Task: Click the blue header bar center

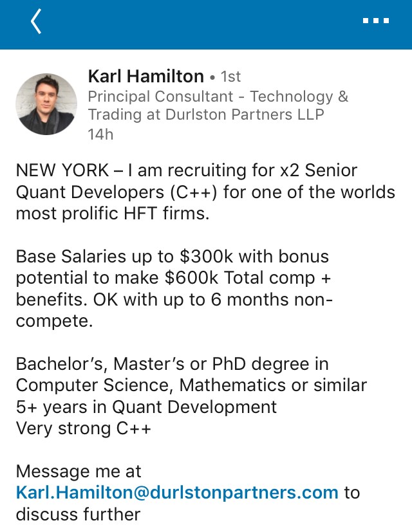Action: pos(206,24)
